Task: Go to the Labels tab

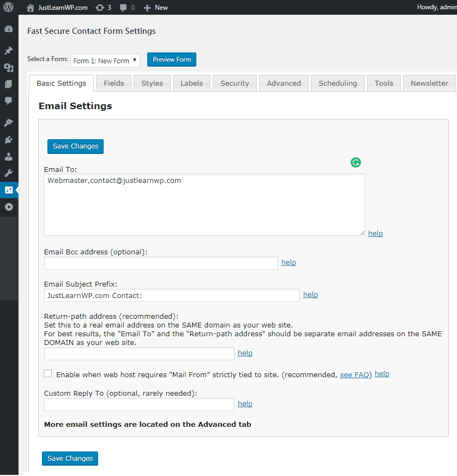Action: click(x=191, y=83)
